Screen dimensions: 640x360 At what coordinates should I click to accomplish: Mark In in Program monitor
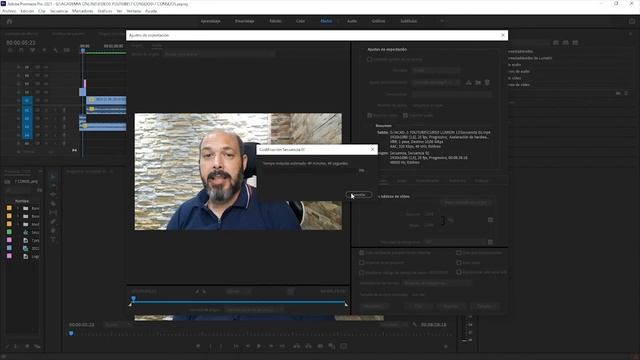point(211,346)
